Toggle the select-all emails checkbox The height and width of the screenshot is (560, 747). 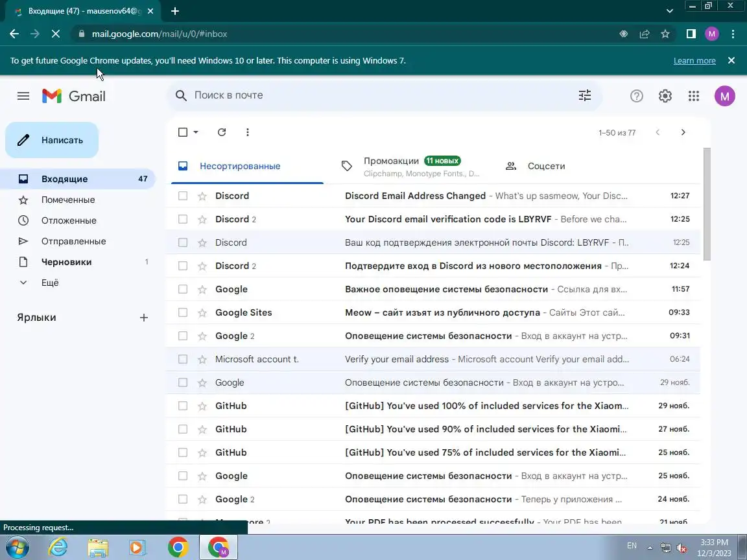pos(183,132)
